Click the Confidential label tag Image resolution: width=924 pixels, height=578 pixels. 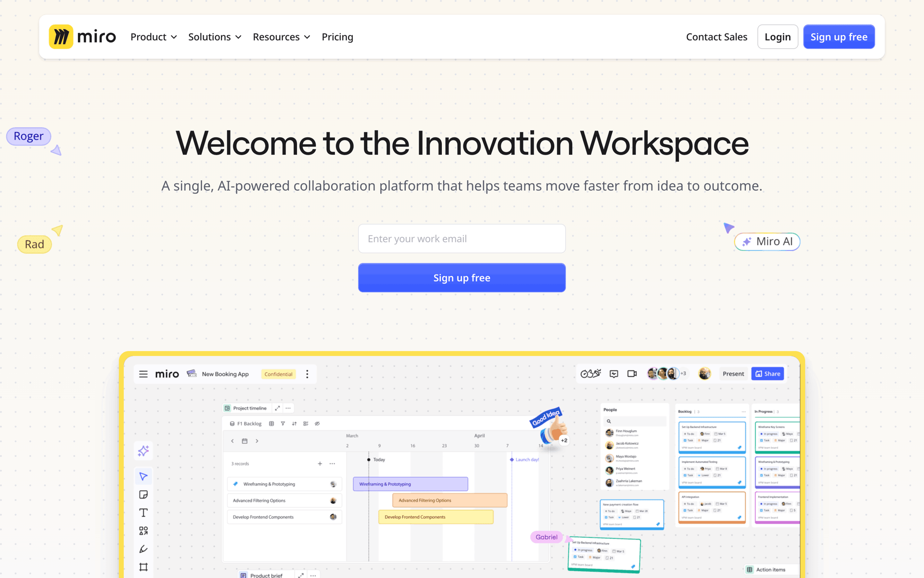[x=278, y=374]
